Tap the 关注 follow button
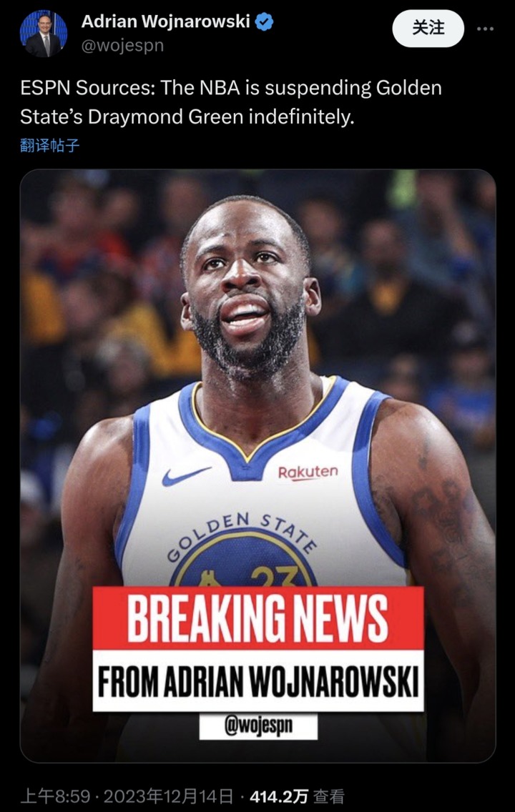Screen dimensions: 515x812 tap(428, 29)
